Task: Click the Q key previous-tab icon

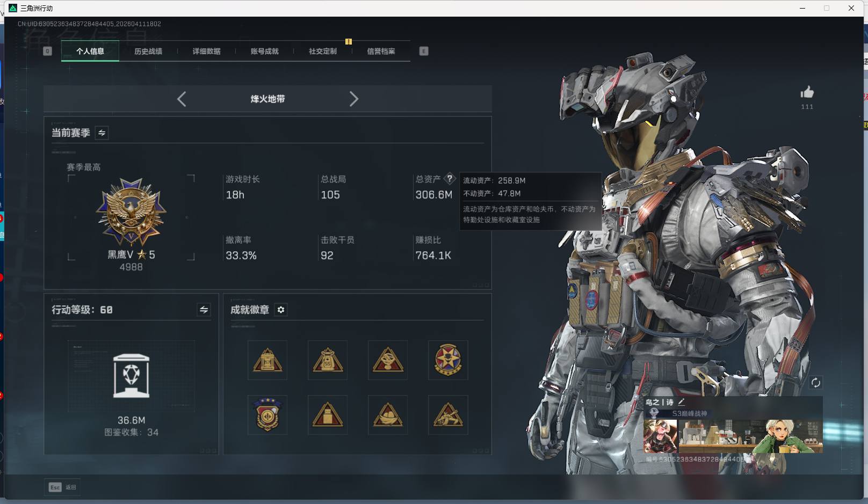Action: pos(47,51)
